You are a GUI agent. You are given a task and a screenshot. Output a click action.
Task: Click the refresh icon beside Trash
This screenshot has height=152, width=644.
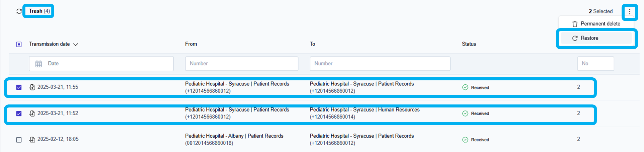[x=19, y=11]
